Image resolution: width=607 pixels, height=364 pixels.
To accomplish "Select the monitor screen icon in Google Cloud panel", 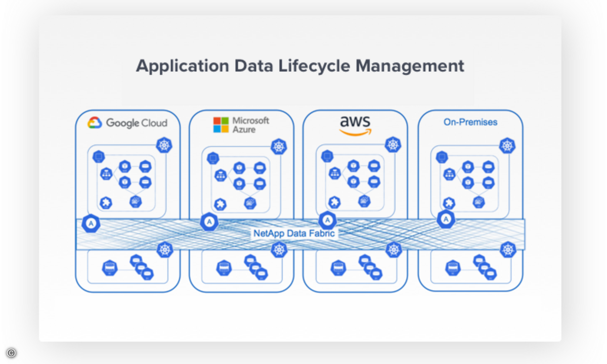I will coord(99,157).
